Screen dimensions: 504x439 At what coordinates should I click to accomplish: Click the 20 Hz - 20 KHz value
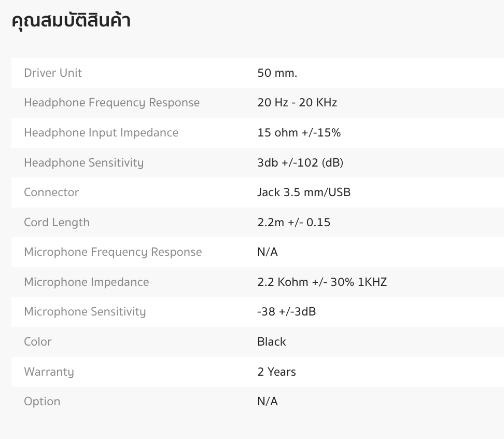[x=297, y=103]
